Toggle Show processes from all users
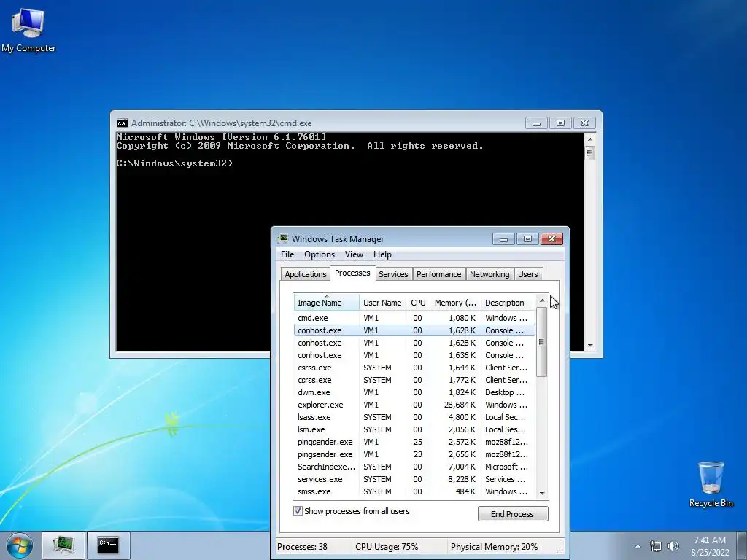Viewport: 747px width, 560px height. tap(298, 511)
